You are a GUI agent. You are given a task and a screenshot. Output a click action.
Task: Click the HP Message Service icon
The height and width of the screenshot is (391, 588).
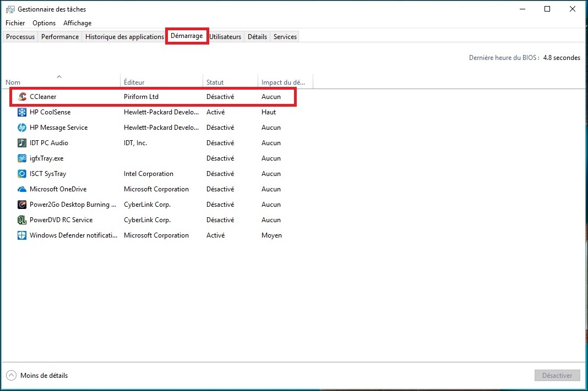pos(22,127)
